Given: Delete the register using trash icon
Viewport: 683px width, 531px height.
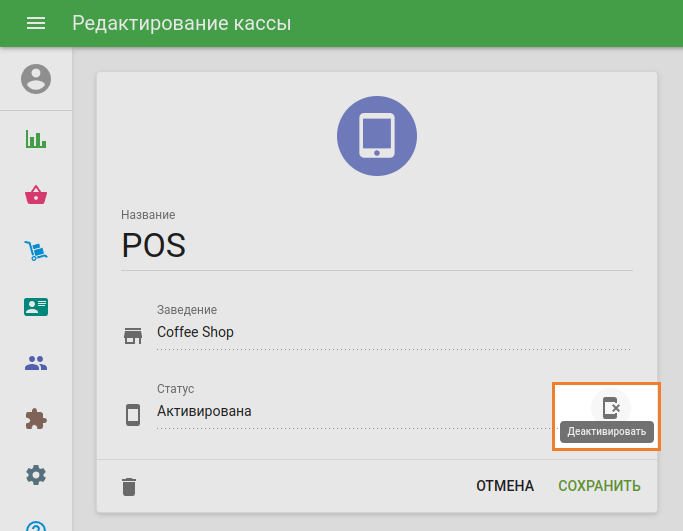Looking at the screenshot, I should tap(129, 487).
